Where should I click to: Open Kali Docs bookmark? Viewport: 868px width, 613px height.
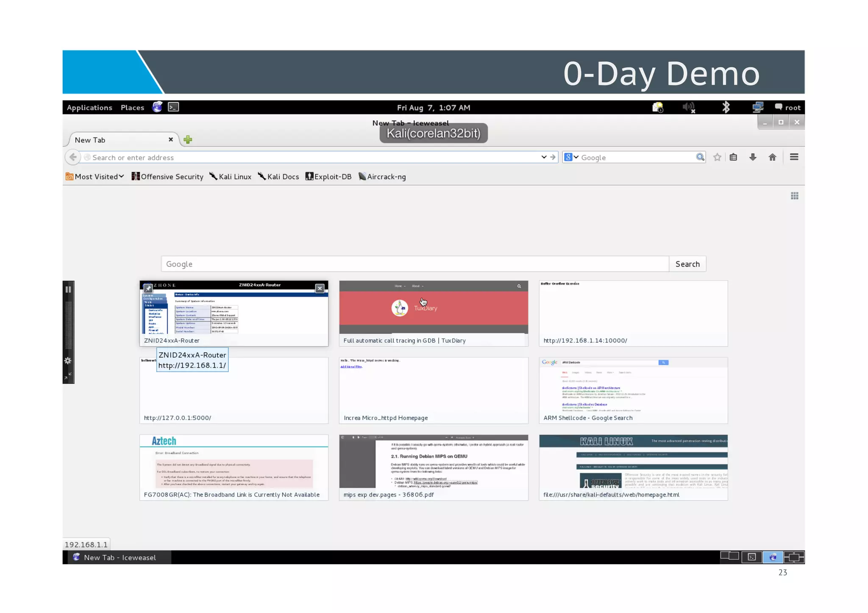[x=278, y=177]
